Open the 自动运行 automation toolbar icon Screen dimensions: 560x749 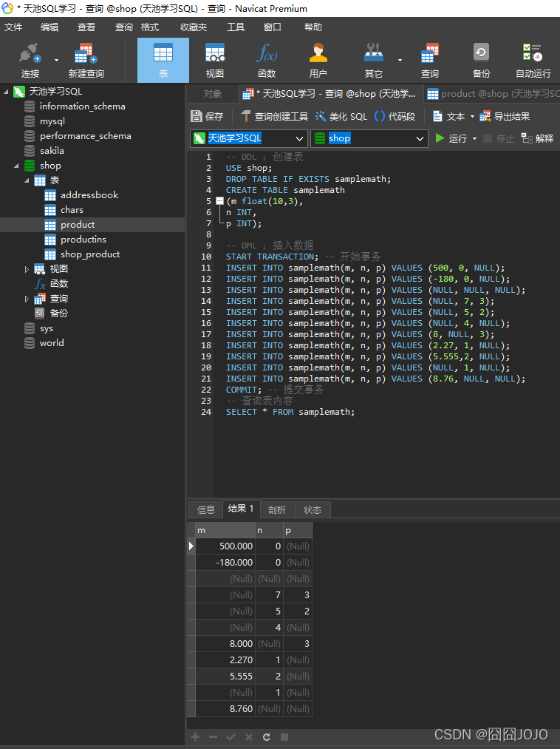point(533,60)
